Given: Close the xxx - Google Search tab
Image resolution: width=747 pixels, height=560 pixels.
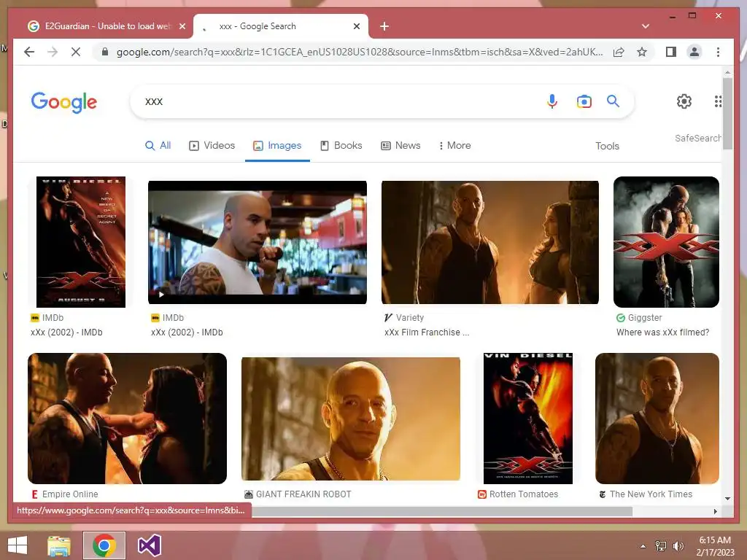Looking at the screenshot, I should 356,26.
